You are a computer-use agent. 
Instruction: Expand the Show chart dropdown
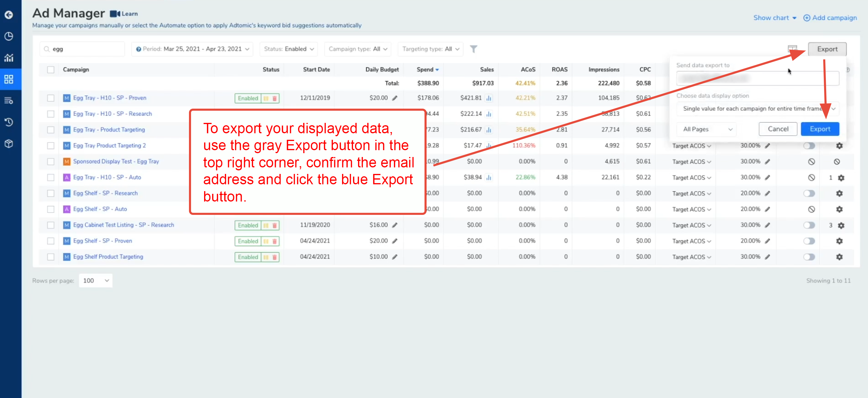775,18
